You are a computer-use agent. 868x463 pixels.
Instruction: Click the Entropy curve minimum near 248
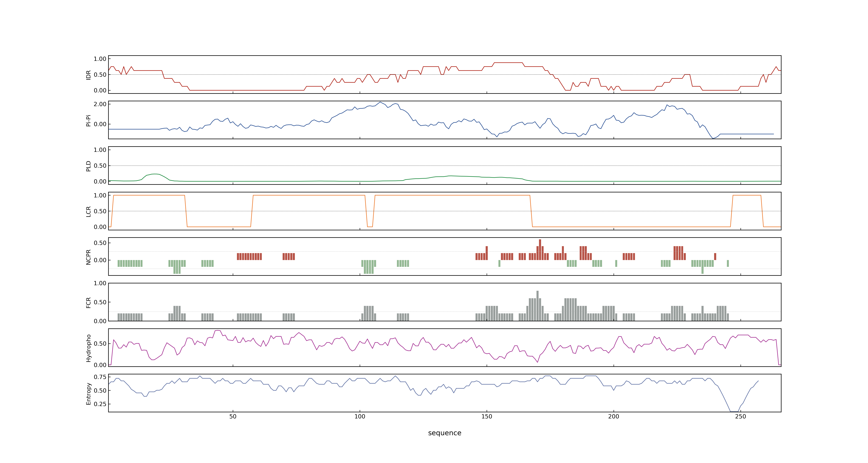coord(734,411)
